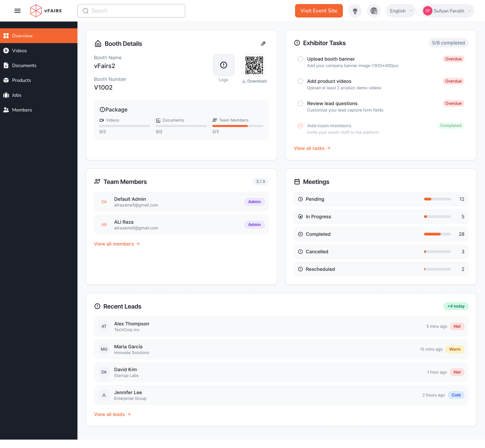Viewport: 485px width, 448px height.
Task: Open Videos in the sidebar
Action: [39, 51]
